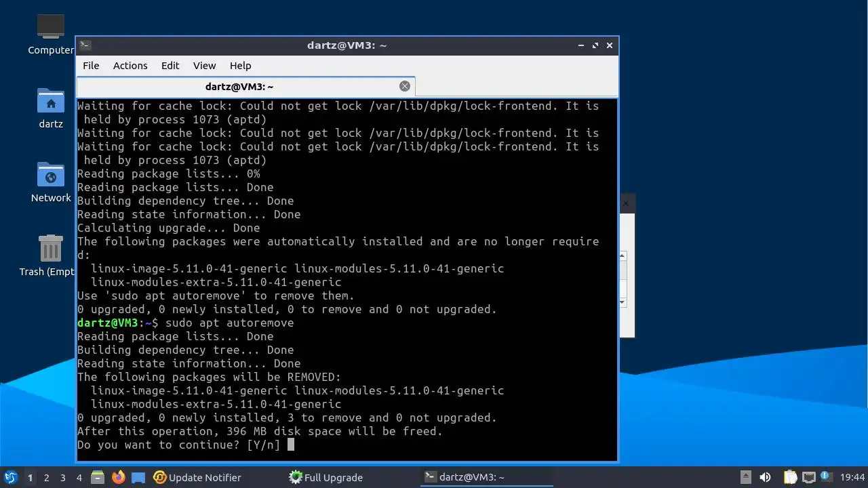Close the terminal window
The width and height of the screenshot is (868, 488).
tap(610, 45)
